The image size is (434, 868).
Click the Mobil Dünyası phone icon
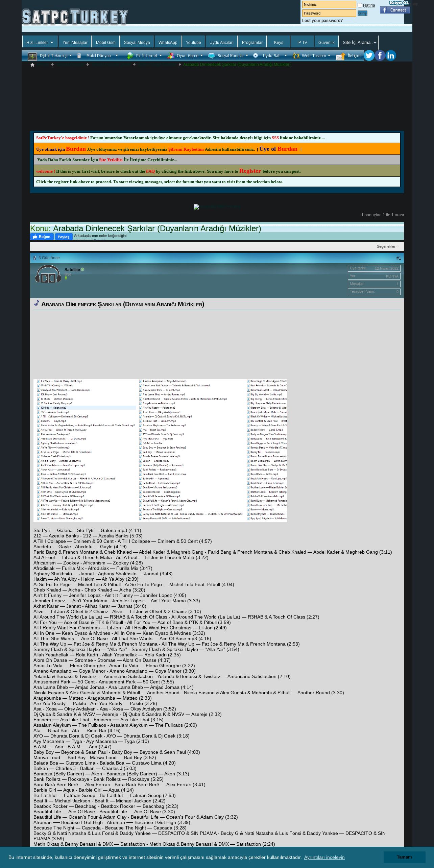coord(79,56)
